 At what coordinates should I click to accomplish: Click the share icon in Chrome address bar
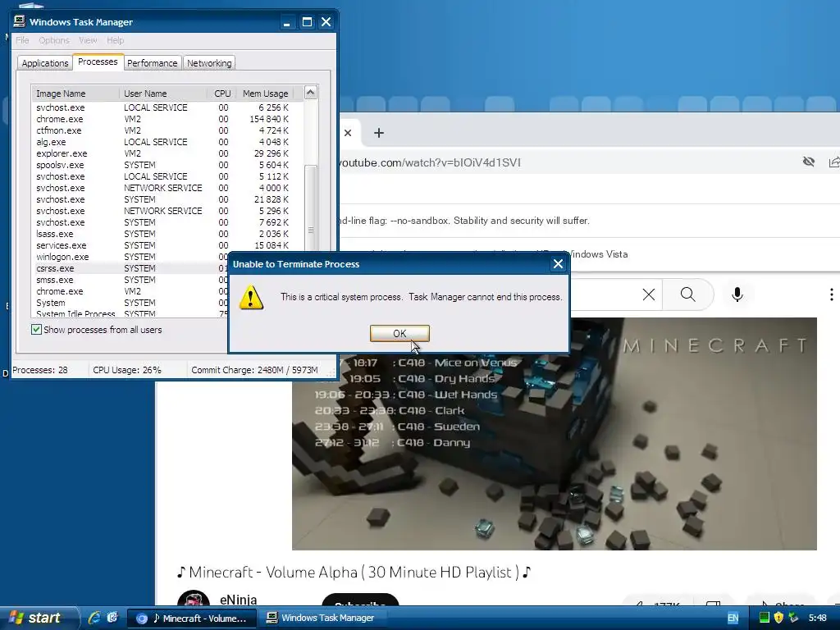[833, 162]
